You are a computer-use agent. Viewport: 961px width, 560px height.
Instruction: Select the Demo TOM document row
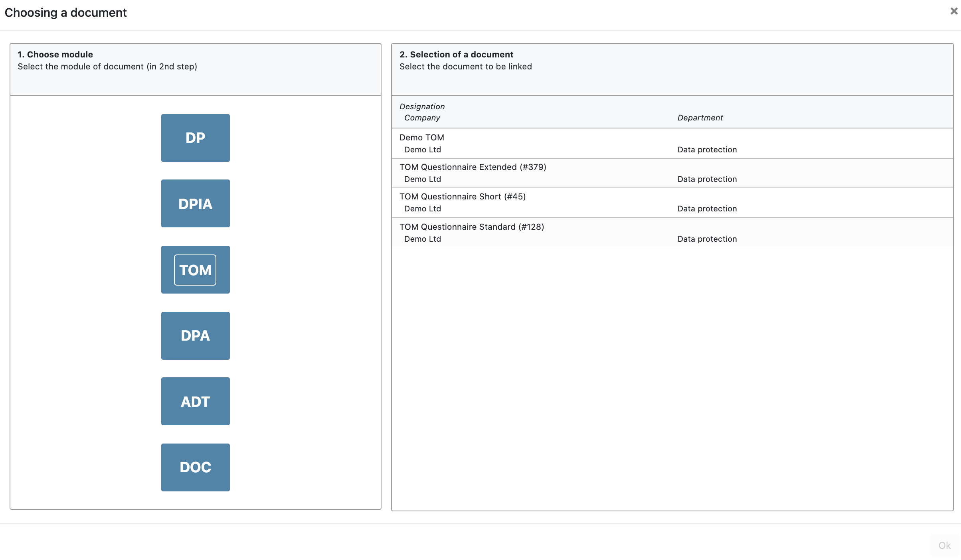click(x=672, y=144)
